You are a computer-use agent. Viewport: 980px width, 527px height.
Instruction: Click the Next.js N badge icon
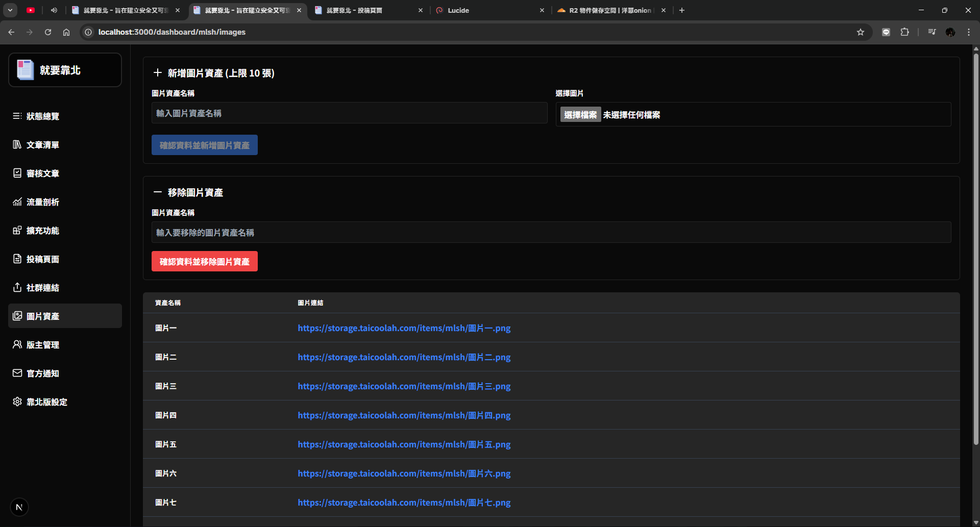coord(19,507)
